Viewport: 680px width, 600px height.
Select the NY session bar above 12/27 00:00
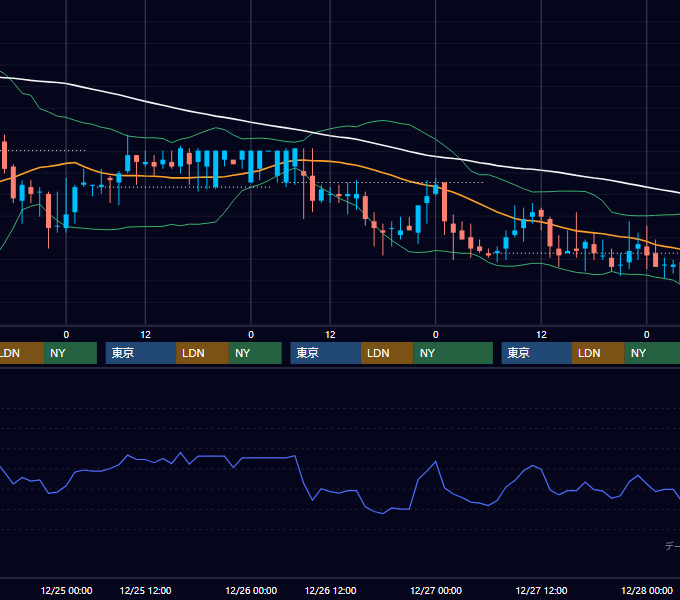(x=453, y=353)
